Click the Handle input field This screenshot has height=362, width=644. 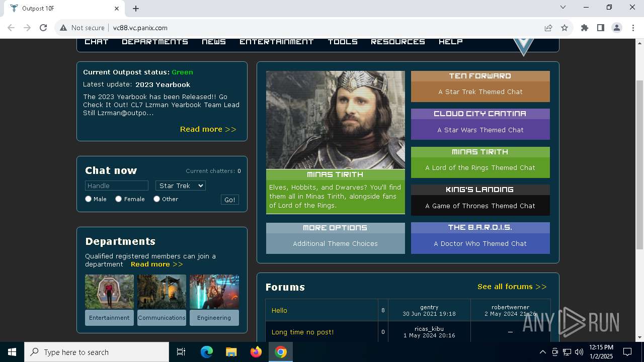[x=117, y=186]
